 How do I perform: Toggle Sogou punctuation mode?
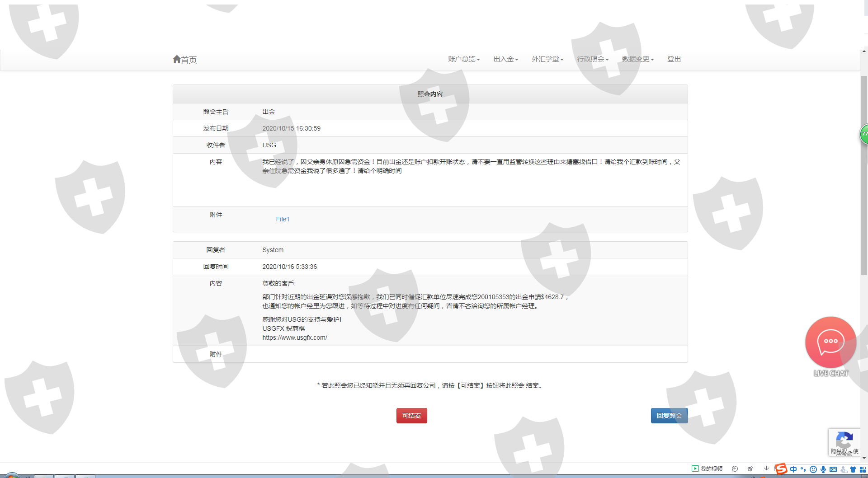[803, 469]
